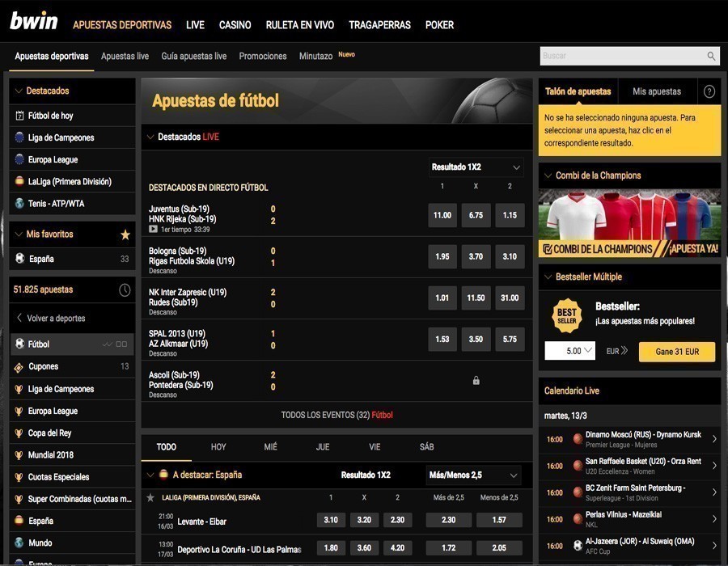Image resolution: width=728 pixels, height=566 pixels.
Task: Toggle the Mis favoritos star
Action: pos(125,234)
